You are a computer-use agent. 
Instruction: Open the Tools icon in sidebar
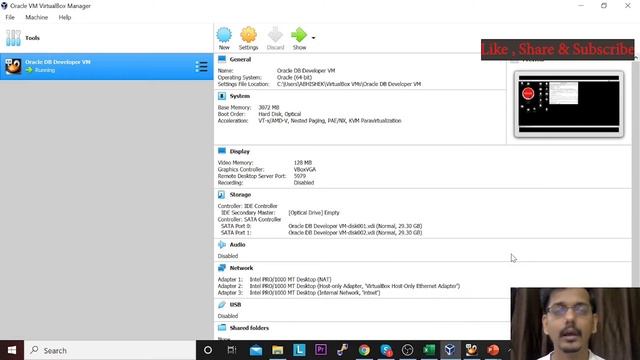coord(13,38)
